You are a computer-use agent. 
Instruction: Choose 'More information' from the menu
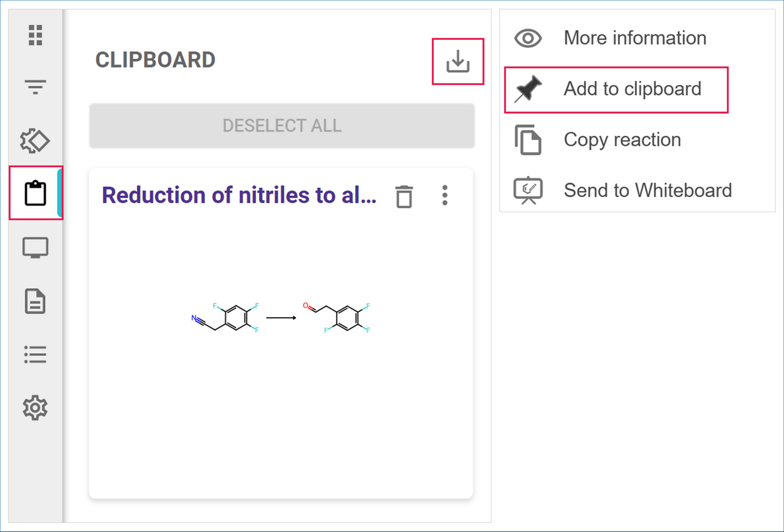(635, 38)
